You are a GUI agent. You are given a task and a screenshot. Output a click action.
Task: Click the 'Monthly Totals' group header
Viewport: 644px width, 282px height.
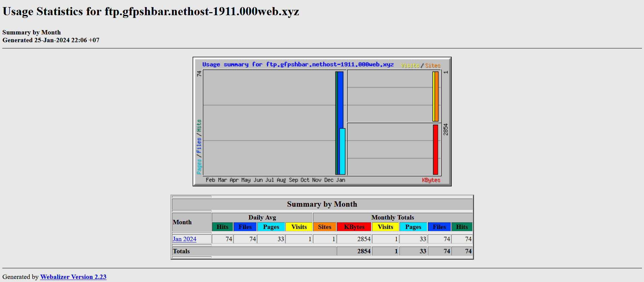coord(393,217)
